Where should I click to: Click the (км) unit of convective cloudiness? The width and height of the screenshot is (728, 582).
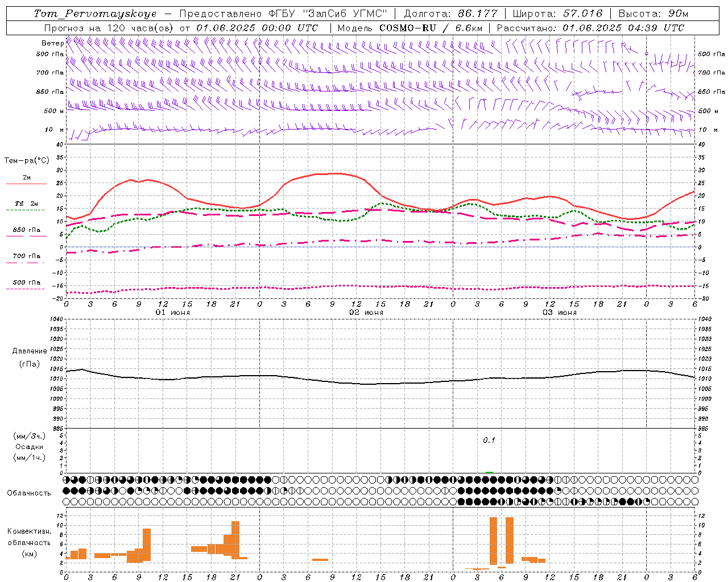30,554
